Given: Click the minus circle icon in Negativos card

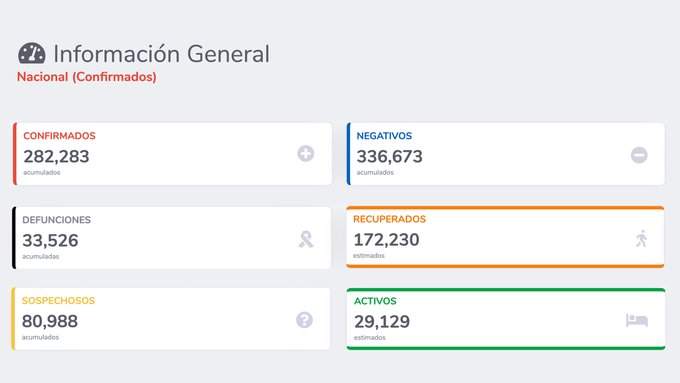Looking at the screenshot, I should click(639, 155).
